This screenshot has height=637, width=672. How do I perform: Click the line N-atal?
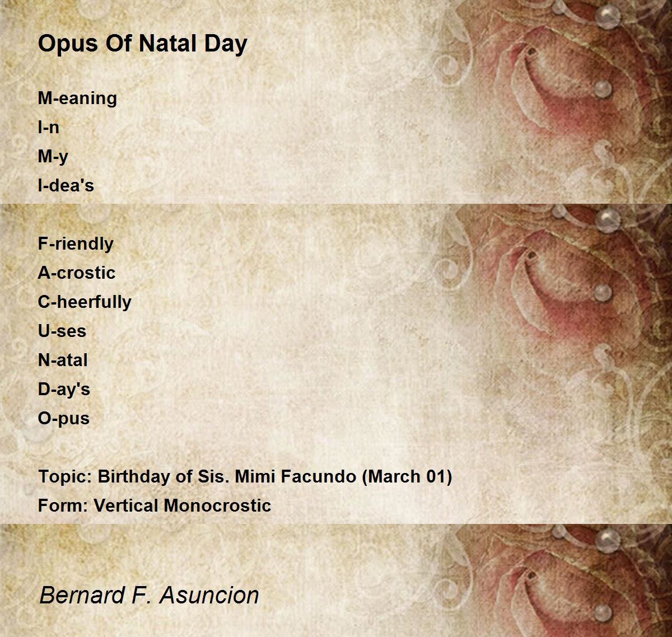[63, 360]
